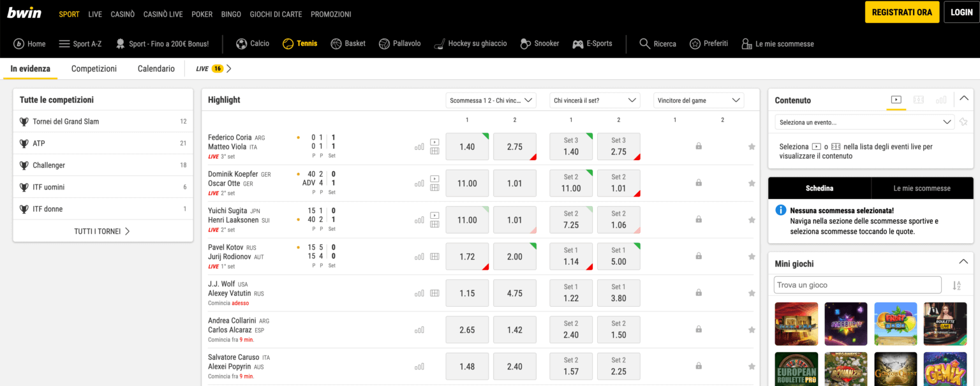This screenshot has width=980, height=386.
Task: Collapse the Mini giochi panel
Action: (x=964, y=262)
